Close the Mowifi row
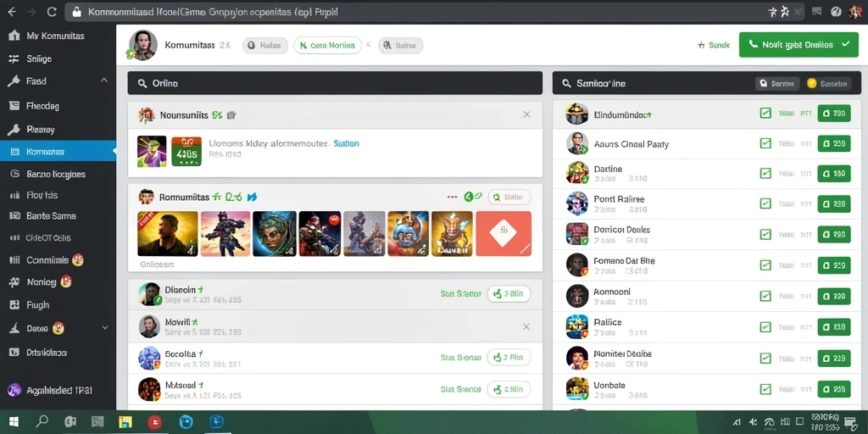The height and width of the screenshot is (434, 868). (526, 326)
